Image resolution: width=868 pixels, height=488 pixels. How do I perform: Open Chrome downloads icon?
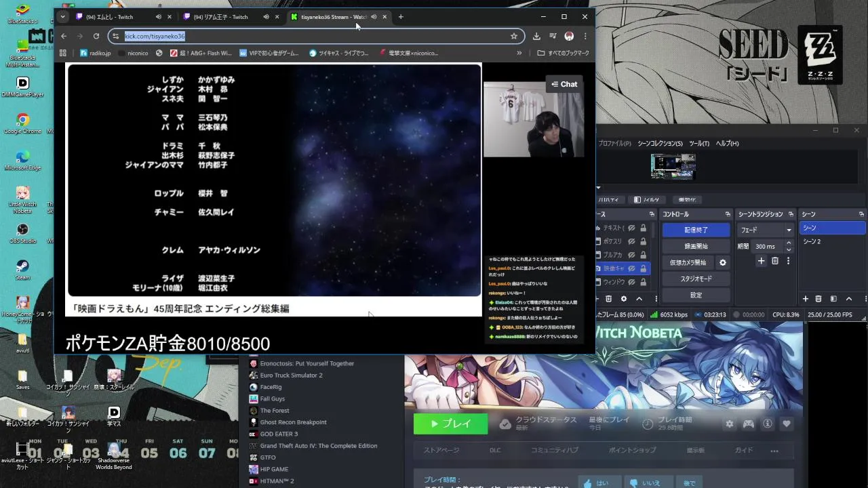coord(536,36)
